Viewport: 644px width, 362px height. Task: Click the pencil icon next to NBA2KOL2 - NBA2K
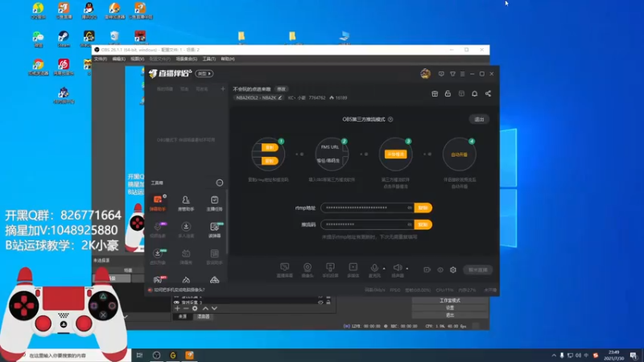tap(280, 97)
